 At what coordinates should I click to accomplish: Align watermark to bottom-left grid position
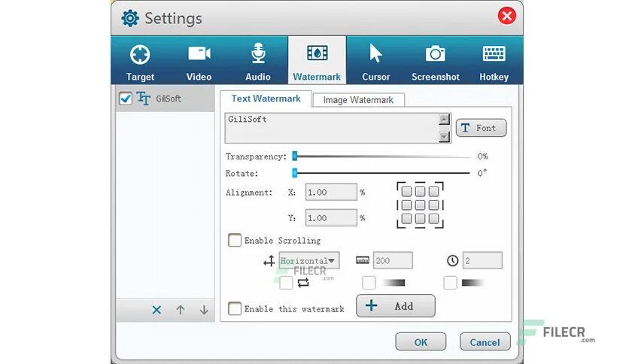pos(406,219)
